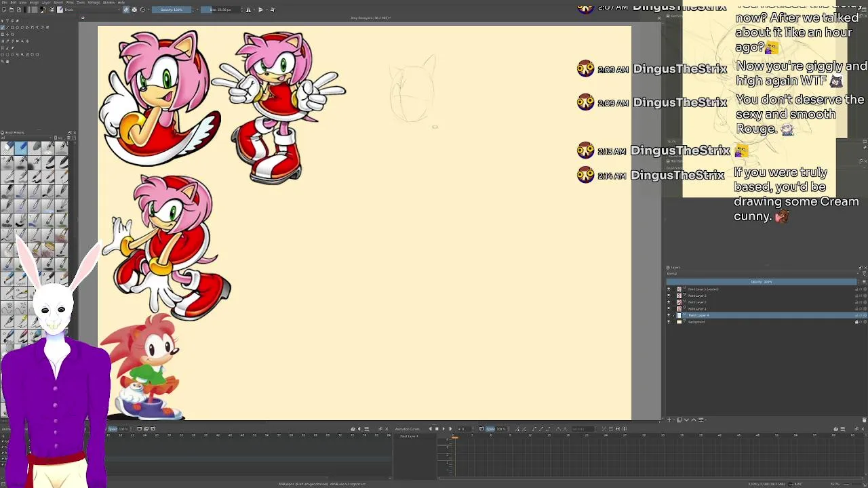This screenshot has width=868, height=488.
Task: Select the Zoom tool in toolbox
Action: (x=3, y=62)
